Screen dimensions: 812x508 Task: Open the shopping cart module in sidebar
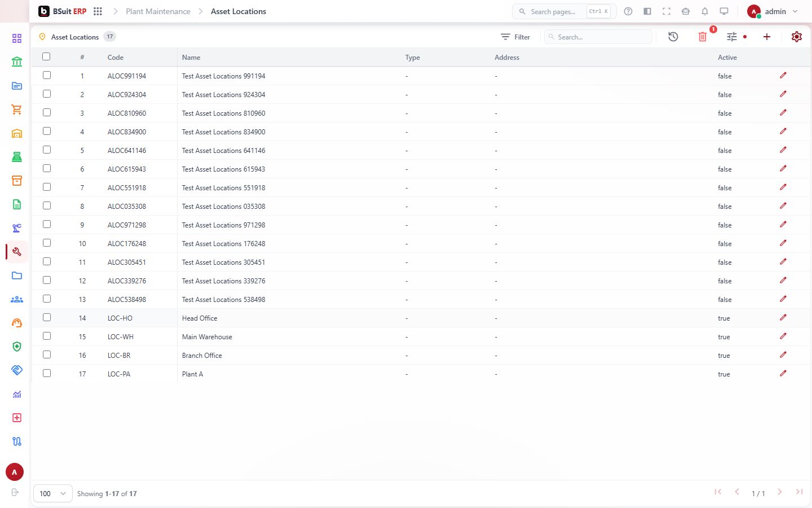tap(17, 110)
